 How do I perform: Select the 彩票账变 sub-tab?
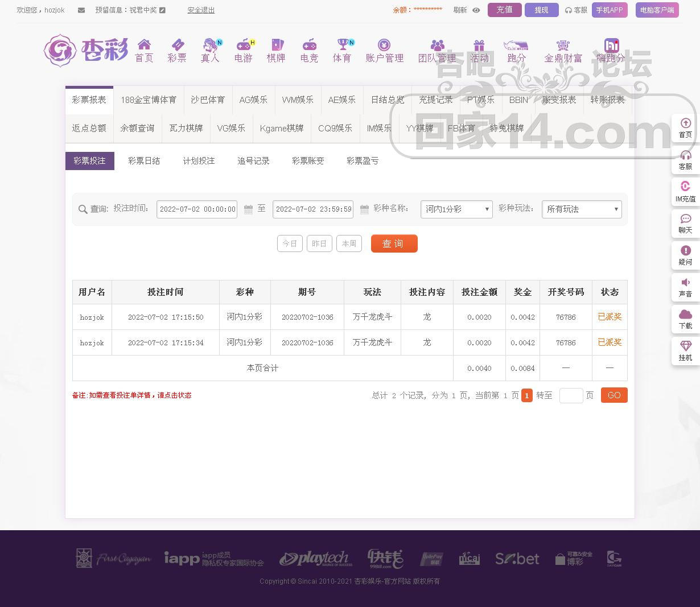point(308,161)
